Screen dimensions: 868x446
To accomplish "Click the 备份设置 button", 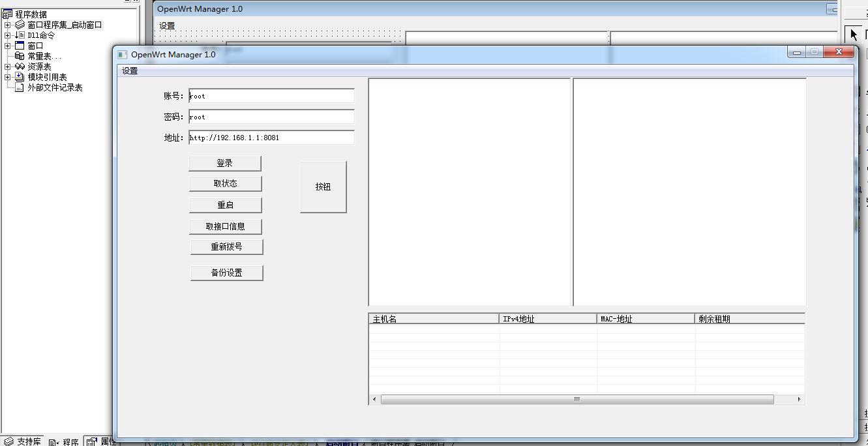I will (226, 273).
